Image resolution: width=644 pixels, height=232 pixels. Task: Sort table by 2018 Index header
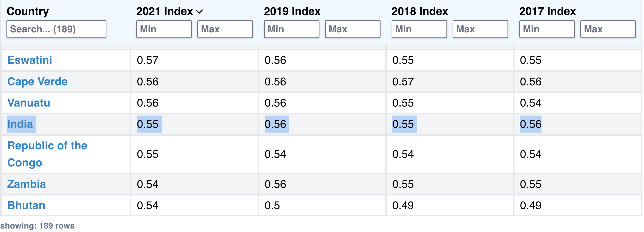coord(419,12)
